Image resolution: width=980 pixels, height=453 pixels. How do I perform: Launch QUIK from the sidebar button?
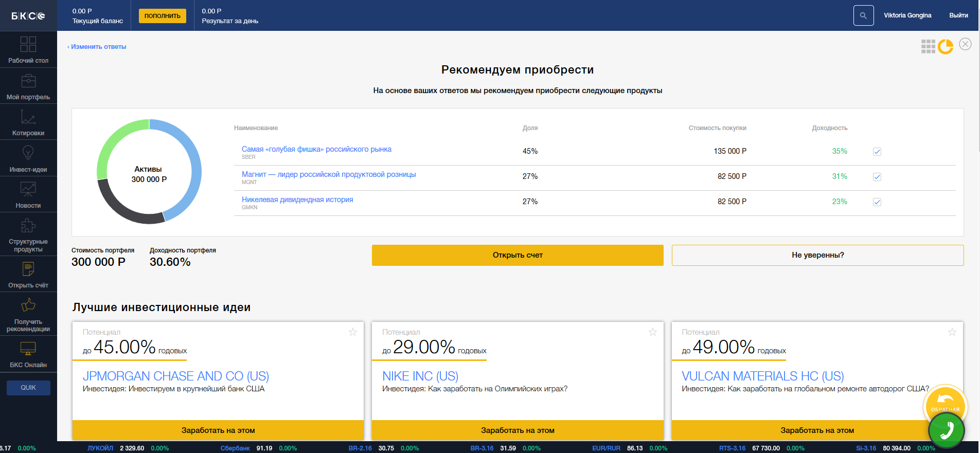(x=28, y=388)
